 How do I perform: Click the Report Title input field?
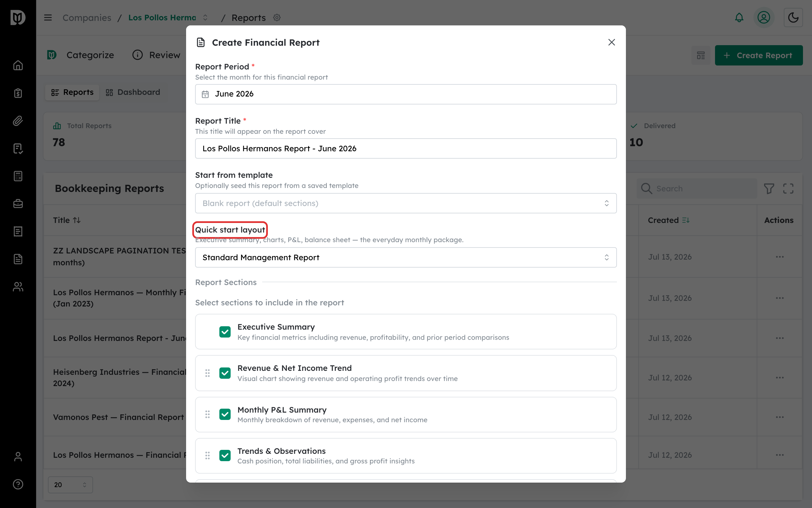point(406,148)
